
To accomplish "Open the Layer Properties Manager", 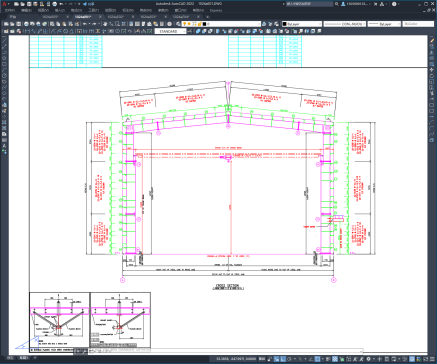I will [x=178, y=24].
